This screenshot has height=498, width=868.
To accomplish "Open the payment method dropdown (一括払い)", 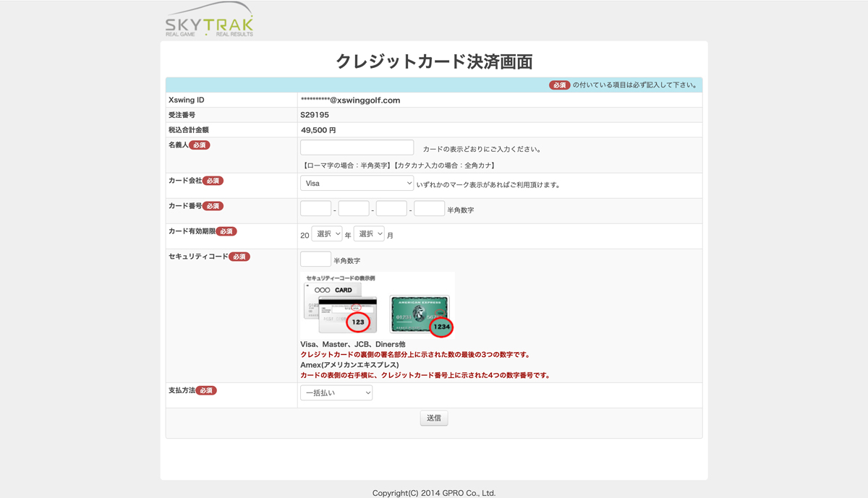I will pyautogui.click(x=336, y=392).
